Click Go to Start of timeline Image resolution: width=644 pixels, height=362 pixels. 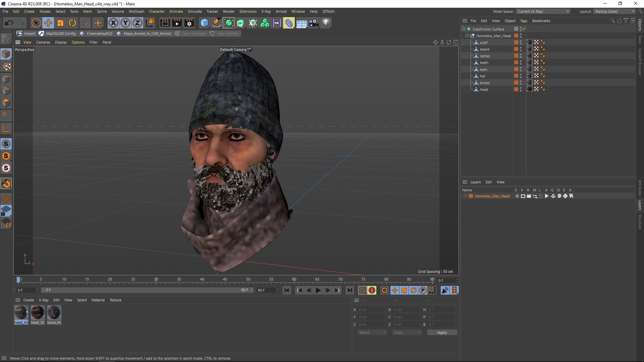pos(286,290)
